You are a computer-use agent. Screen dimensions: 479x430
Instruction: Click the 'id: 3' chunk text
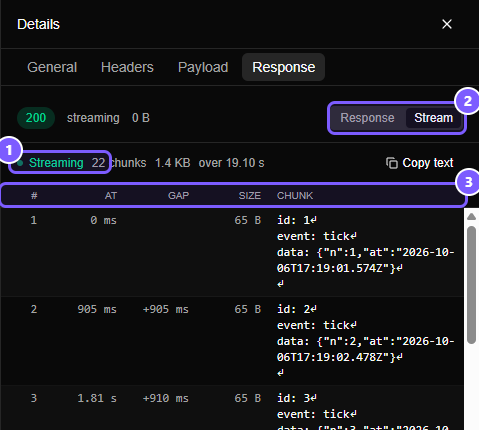(296, 398)
